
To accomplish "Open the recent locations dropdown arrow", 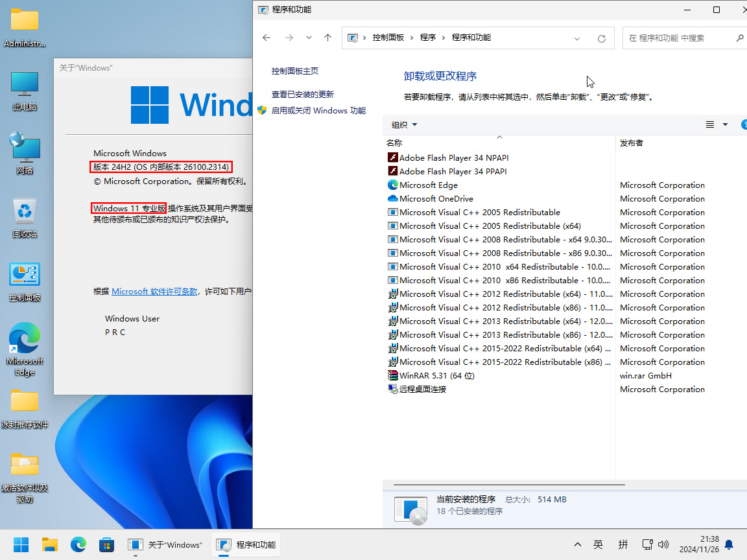I will [309, 38].
